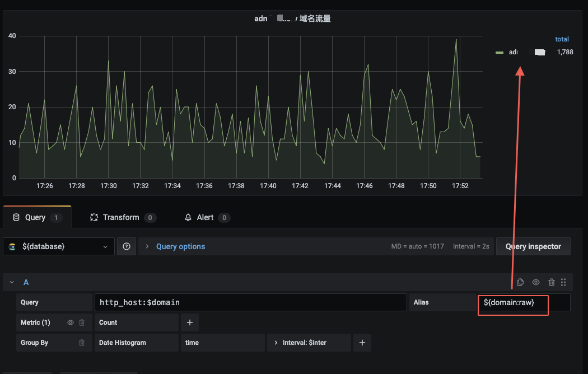The height and width of the screenshot is (374, 588).
Task: Duplicate query A using the copy icon
Action: 520,282
